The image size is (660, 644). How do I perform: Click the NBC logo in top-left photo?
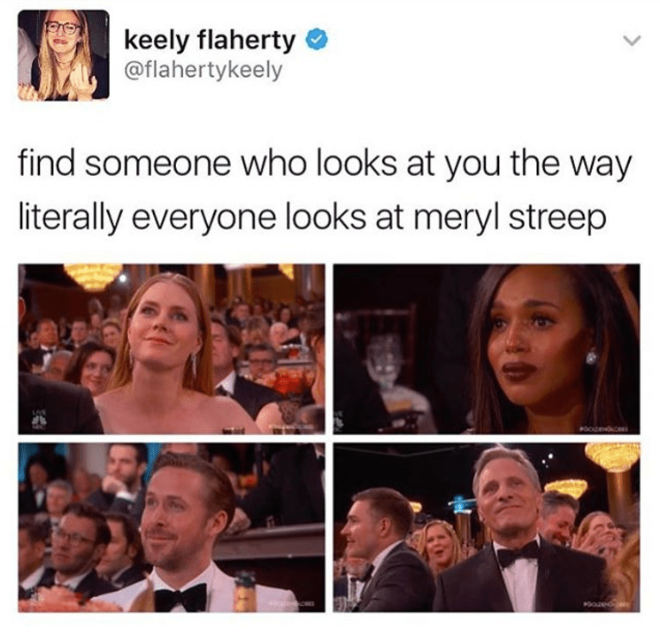[38, 419]
